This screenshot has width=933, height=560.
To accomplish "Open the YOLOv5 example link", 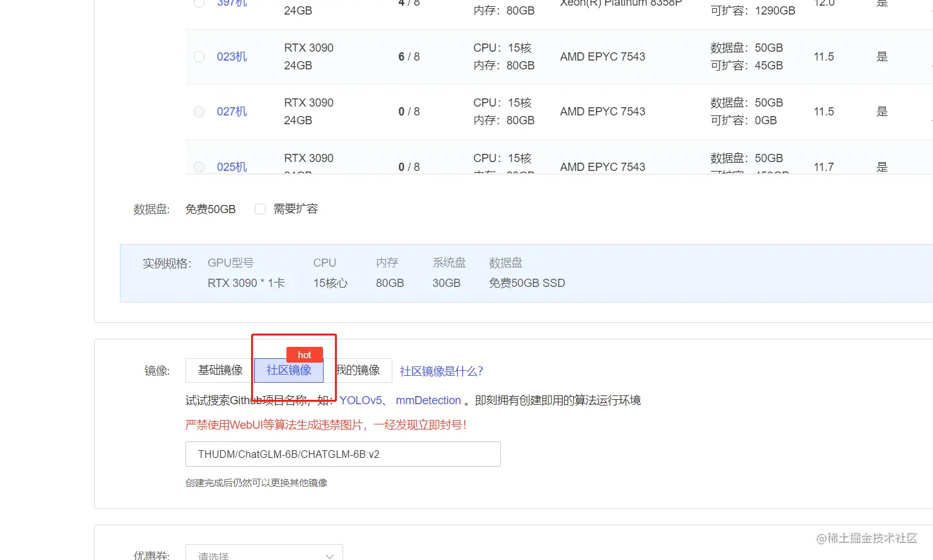I will (361, 400).
